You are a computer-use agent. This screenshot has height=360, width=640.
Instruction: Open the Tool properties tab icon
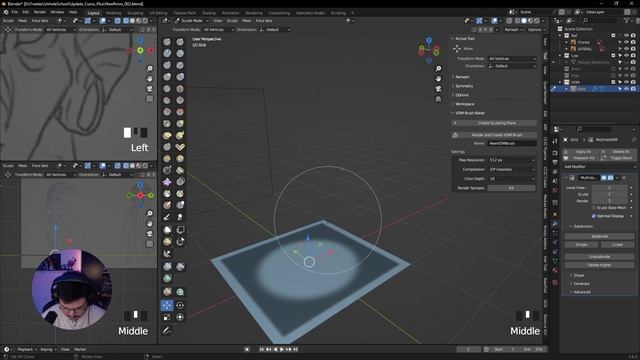coord(555,141)
